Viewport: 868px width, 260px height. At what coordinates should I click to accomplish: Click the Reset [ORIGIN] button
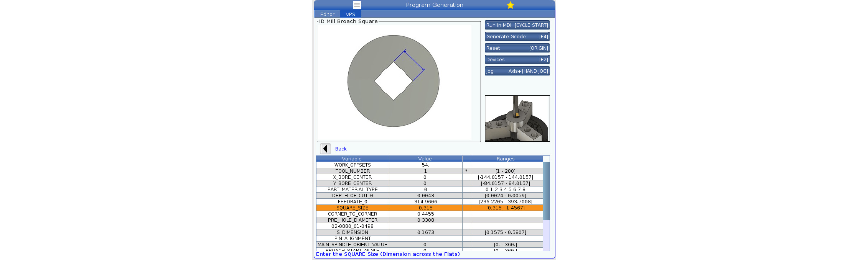coord(517,48)
